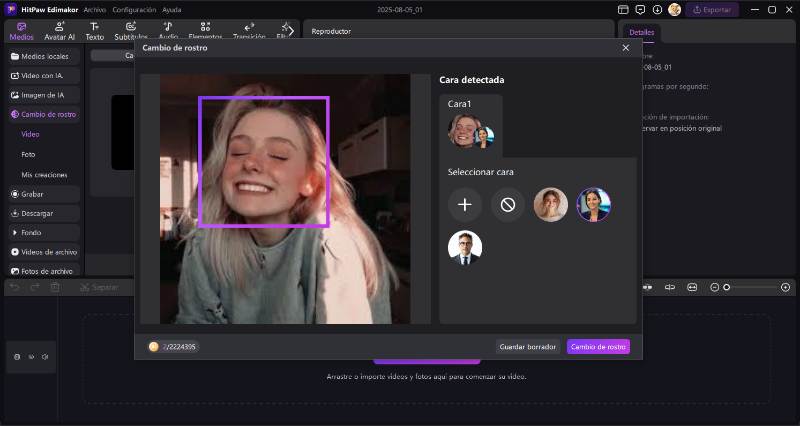Viewport: 800px width, 426px height.
Task: Click the speaker icon left of the fit-timeline icon
Action: click(x=670, y=288)
